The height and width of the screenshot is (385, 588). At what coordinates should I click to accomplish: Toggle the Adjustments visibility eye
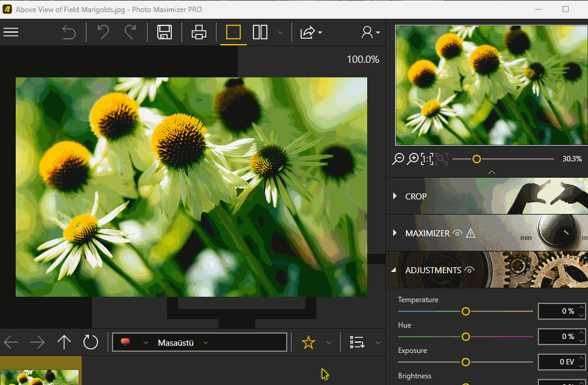pos(469,270)
